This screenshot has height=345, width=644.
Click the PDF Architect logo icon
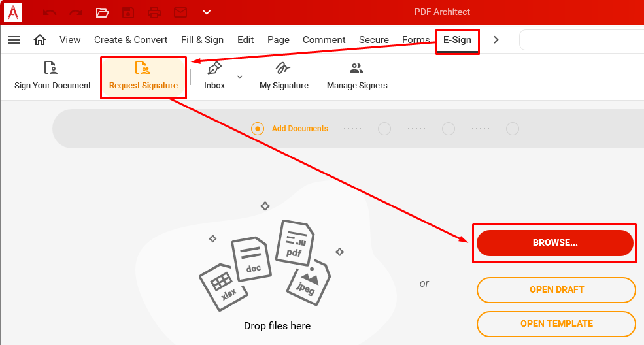[x=13, y=12]
